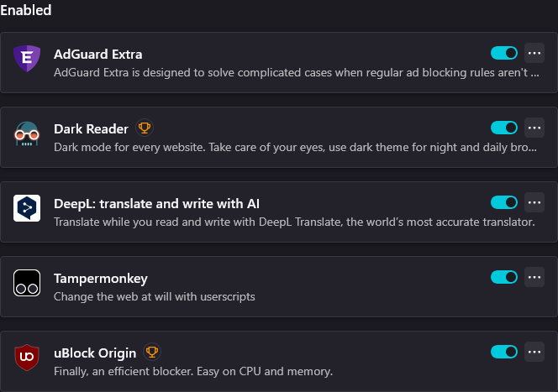Viewport: 558px width, 392px height.
Task: Open Dark Reader's more options menu
Action: pyautogui.click(x=534, y=128)
